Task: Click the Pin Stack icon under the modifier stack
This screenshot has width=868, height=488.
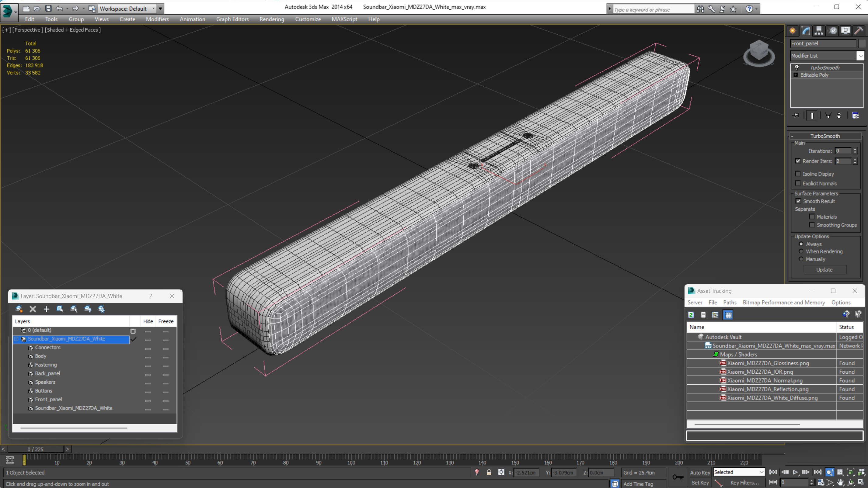Action: point(796,116)
